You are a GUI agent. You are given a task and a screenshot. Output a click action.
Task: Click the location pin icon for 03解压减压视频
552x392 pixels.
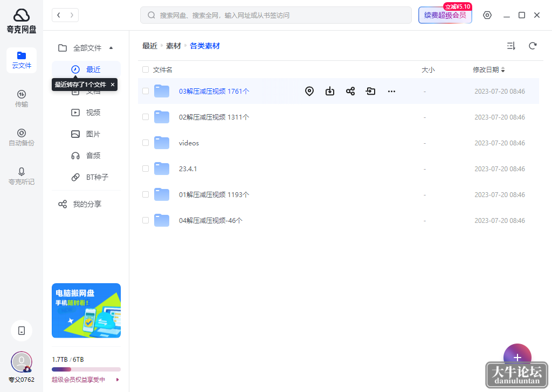click(309, 92)
